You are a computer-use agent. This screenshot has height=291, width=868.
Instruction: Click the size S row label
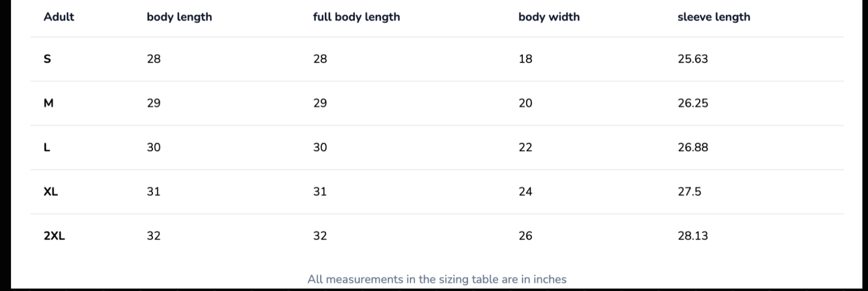(47, 59)
